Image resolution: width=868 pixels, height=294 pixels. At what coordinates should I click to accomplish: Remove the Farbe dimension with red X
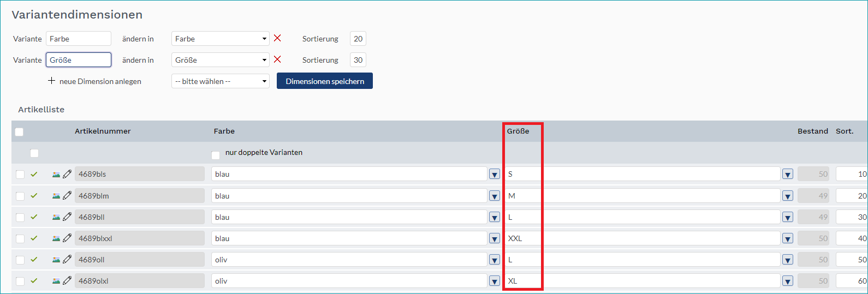point(277,38)
